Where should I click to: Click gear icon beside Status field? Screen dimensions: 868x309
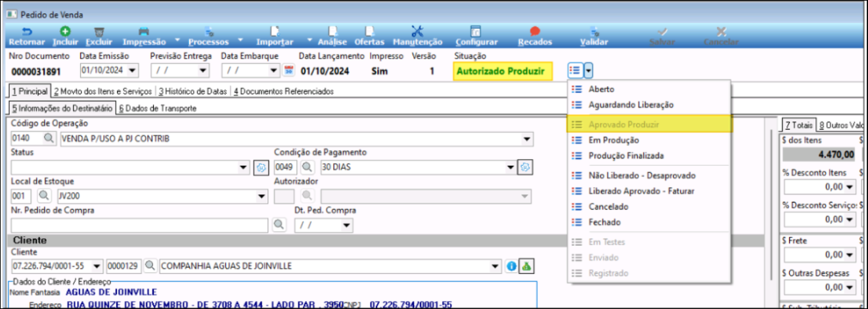[x=261, y=168]
